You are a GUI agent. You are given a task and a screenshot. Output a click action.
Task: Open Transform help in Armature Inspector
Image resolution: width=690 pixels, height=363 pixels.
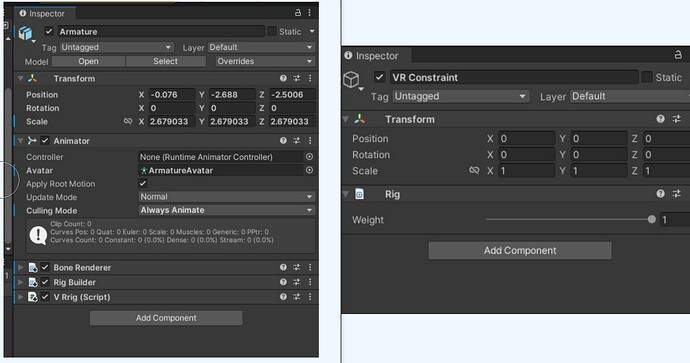(283, 78)
